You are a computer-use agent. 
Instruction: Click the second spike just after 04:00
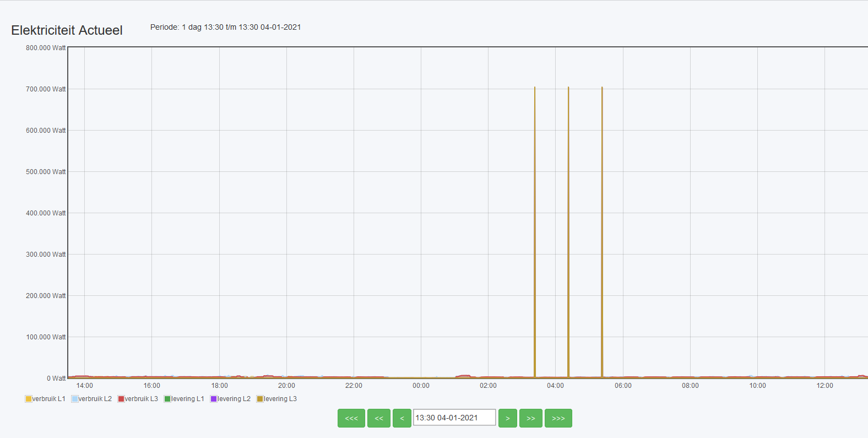pos(568,232)
